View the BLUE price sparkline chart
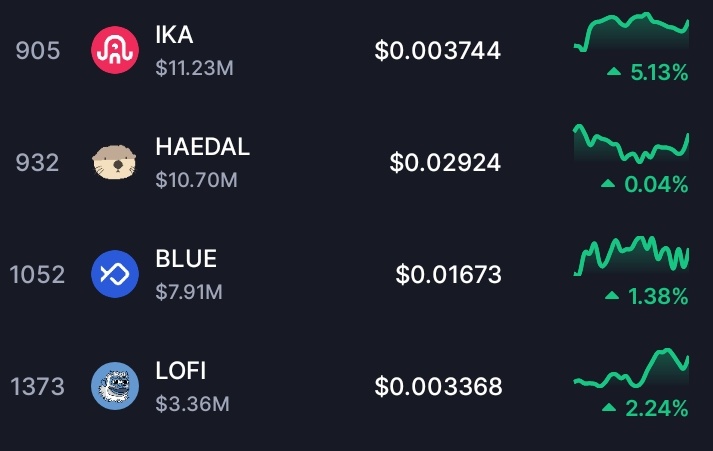Image resolution: width=713 pixels, height=451 pixels. [631, 255]
